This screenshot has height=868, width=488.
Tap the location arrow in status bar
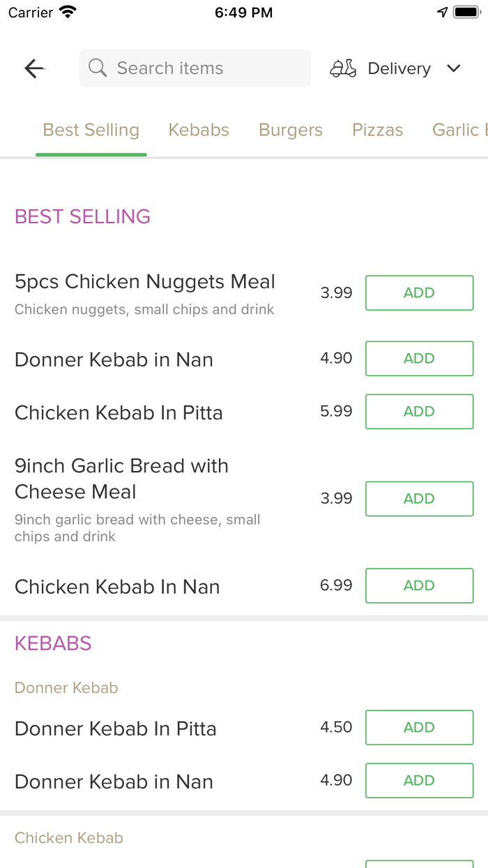click(442, 13)
